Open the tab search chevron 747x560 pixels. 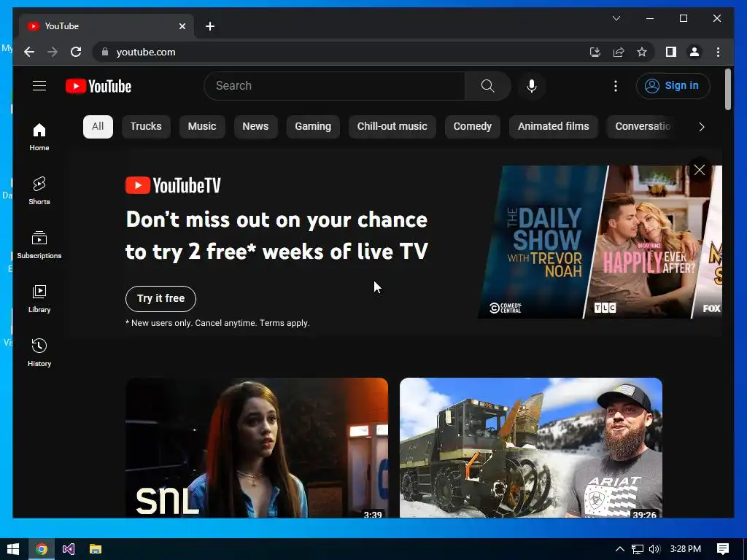[x=616, y=18]
